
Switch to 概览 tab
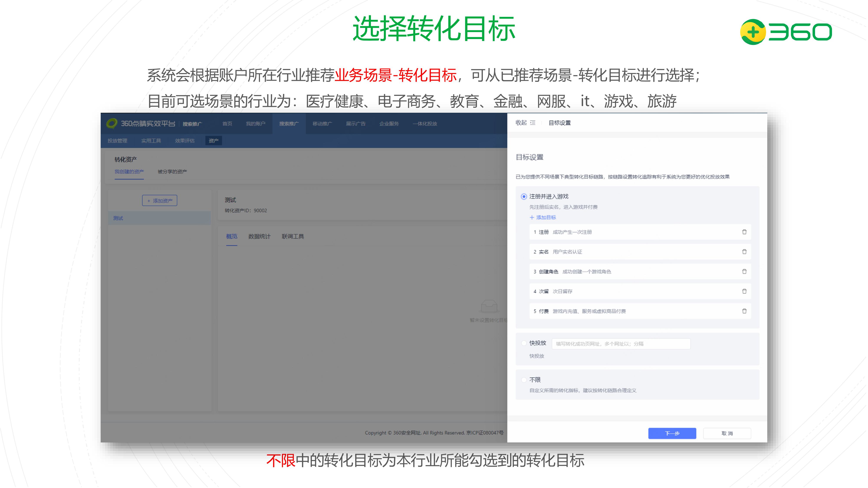(232, 236)
